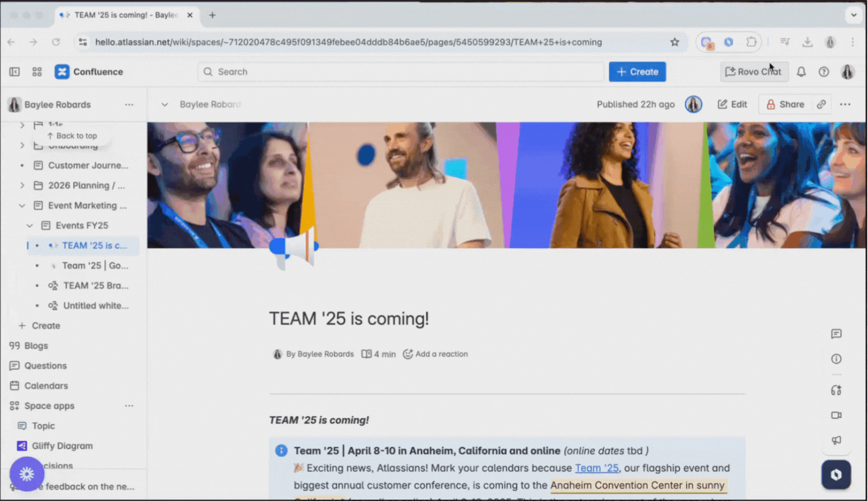Image resolution: width=868 pixels, height=501 pixels.
Task: Click the notifications bell icon
Action: coord(801,72)
